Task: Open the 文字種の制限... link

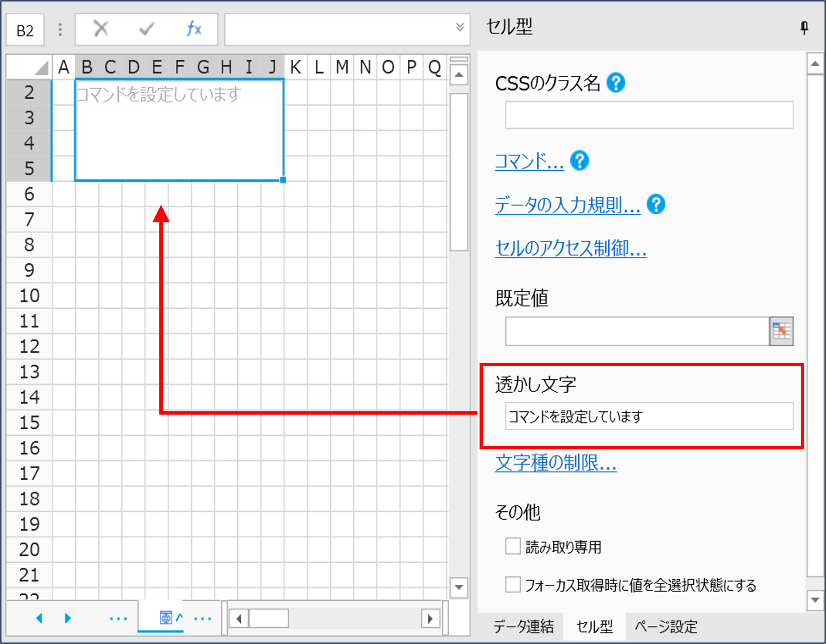Action: [x=556, y=463]
